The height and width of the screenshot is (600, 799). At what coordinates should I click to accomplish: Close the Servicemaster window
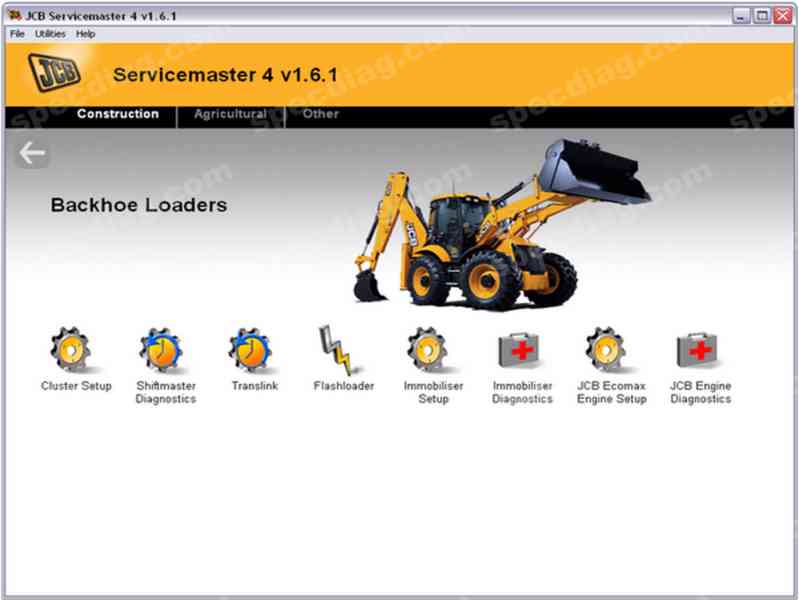pos(783,16)
